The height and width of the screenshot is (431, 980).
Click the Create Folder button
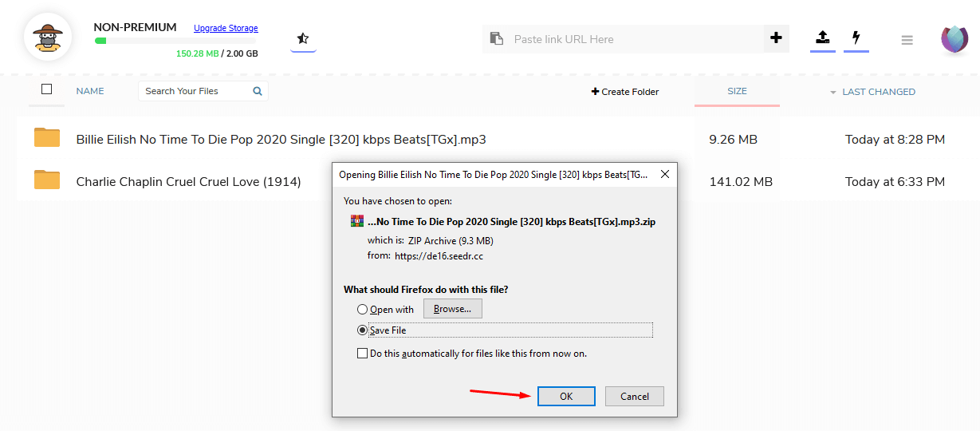pyautogui.click(x=625, y=92)
